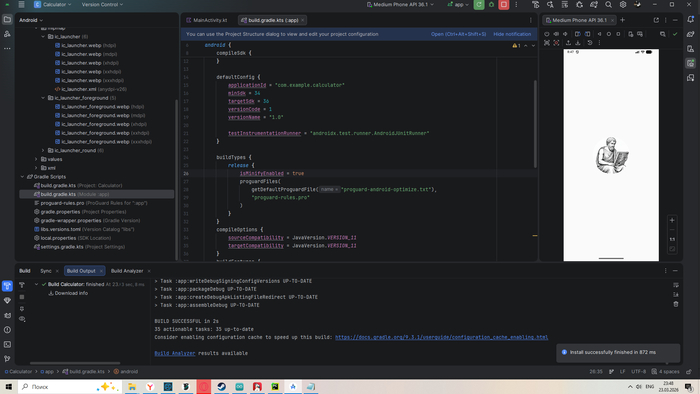Select build.gradle.kts (:app) editor tab

pyautogui.click(x=273, y=20)
